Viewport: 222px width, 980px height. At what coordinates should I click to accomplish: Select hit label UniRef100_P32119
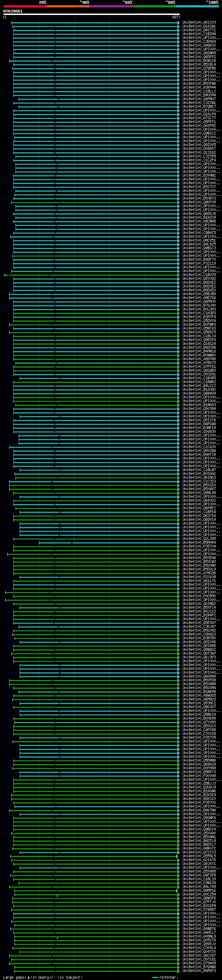coord(199,263)
